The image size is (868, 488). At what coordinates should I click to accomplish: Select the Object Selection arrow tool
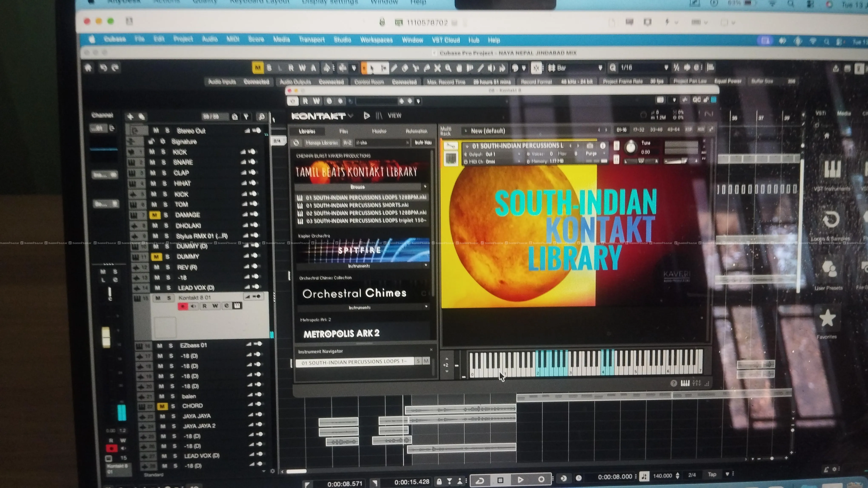pyautogui.click(x=372, y=68)
